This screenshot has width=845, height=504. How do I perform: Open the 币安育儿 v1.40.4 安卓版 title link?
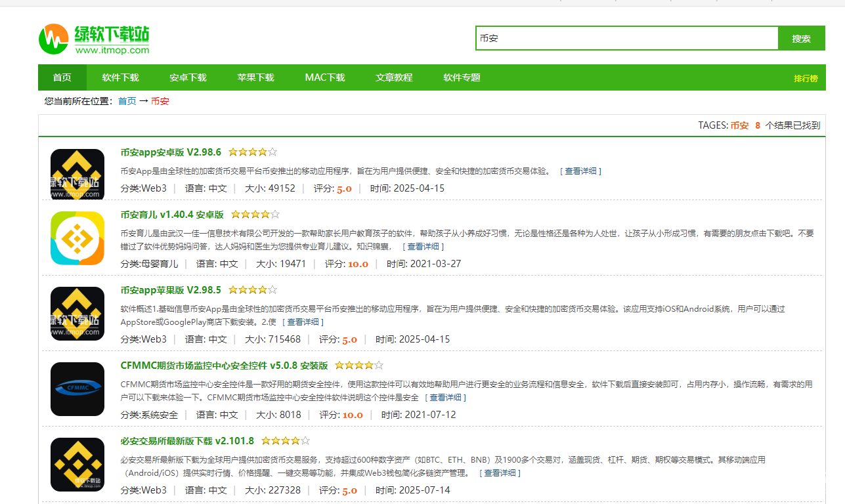click(x=172, y=215)
